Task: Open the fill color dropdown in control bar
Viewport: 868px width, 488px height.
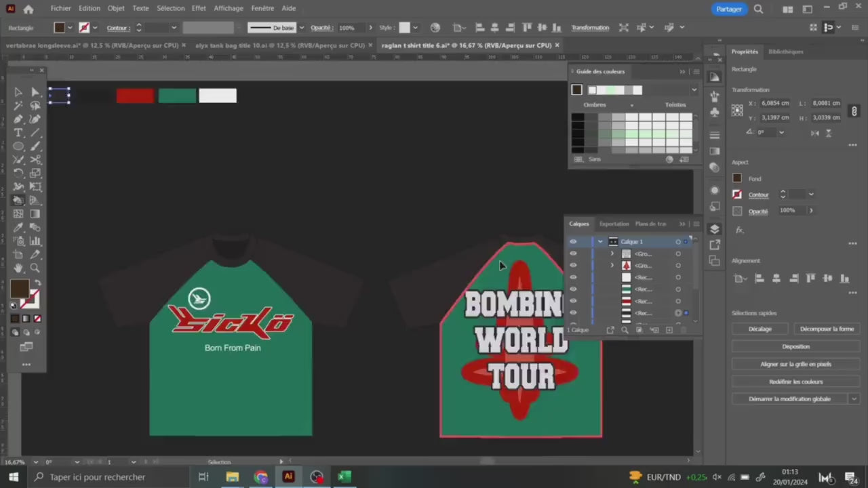Action: (70, 28)
